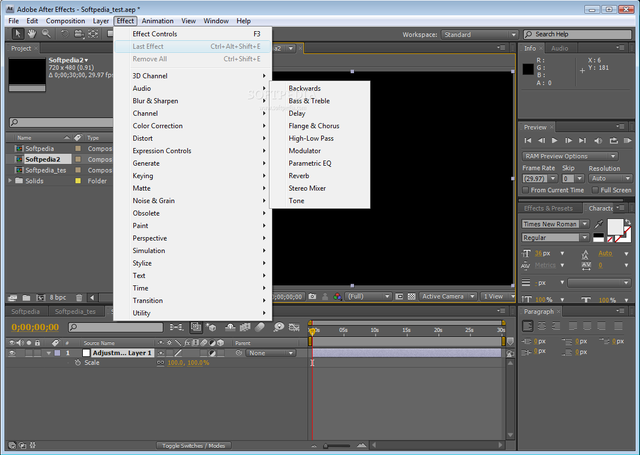640x455 pixels.
Task: Select the Zoom magnifier tool
Action: tap(46, 34)
